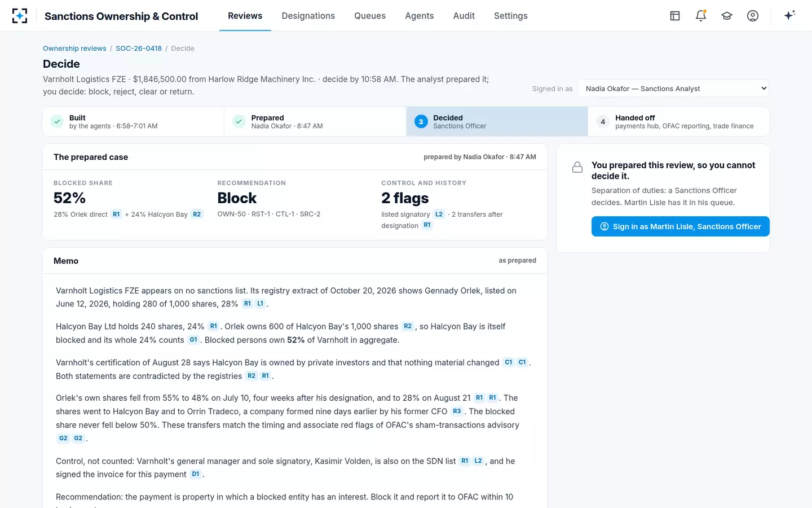Image resolution: width=812 pixels, height=508 pixels.
Task: Open R1 citation beside 28% Orlek direct
Action: [x=116, y=214]
